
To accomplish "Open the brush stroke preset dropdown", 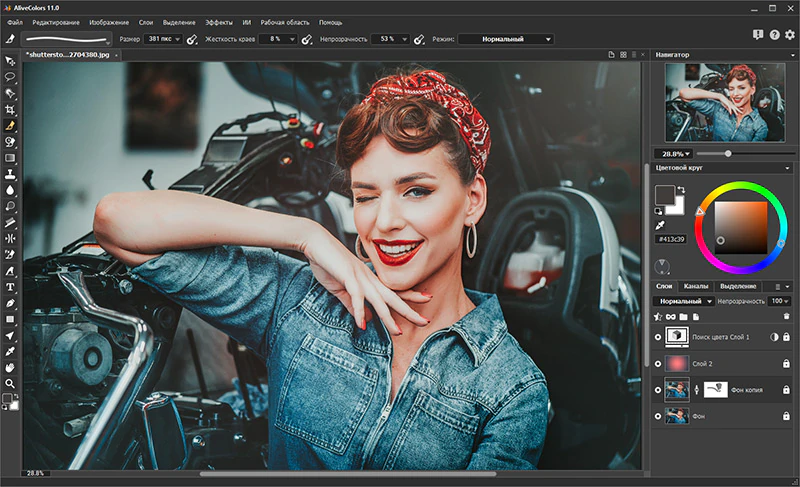I will pyautogui.click(x=66, y=39).
